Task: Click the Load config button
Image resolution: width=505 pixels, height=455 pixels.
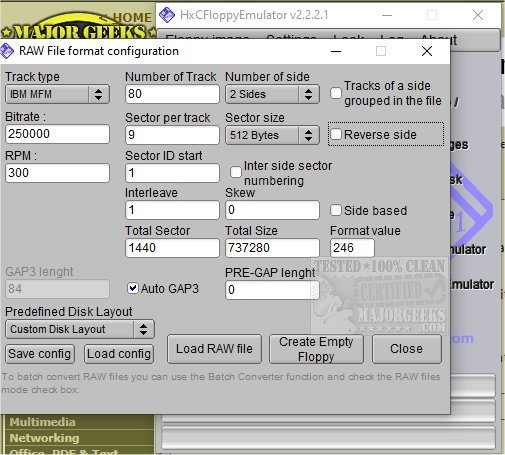Action: [x=119, y=354]
